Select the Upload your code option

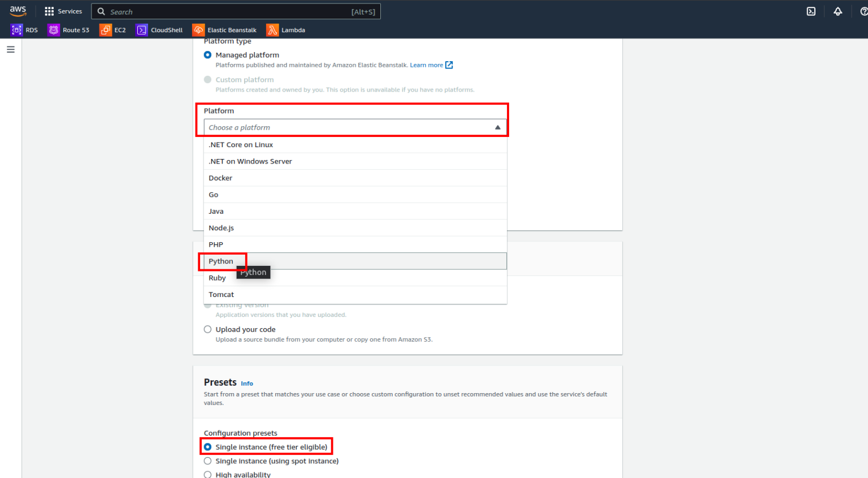click(207, 329)
